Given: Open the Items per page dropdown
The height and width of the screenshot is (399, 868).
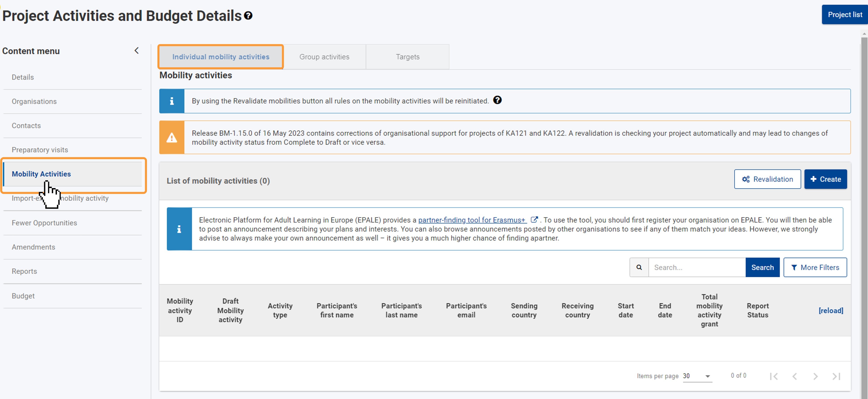Looking at the screenshot, I should click(x=697, y=376).
